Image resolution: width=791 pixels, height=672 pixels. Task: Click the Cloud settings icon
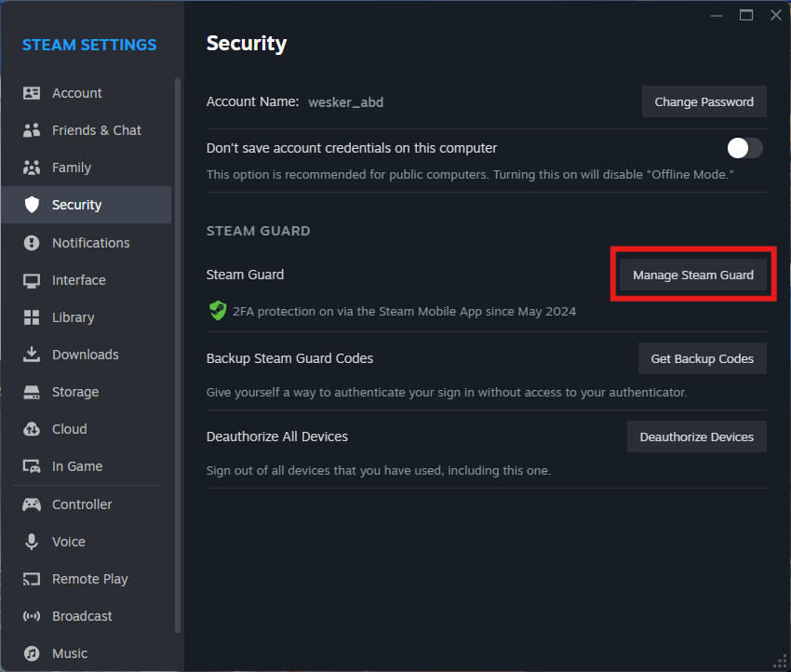32,429
